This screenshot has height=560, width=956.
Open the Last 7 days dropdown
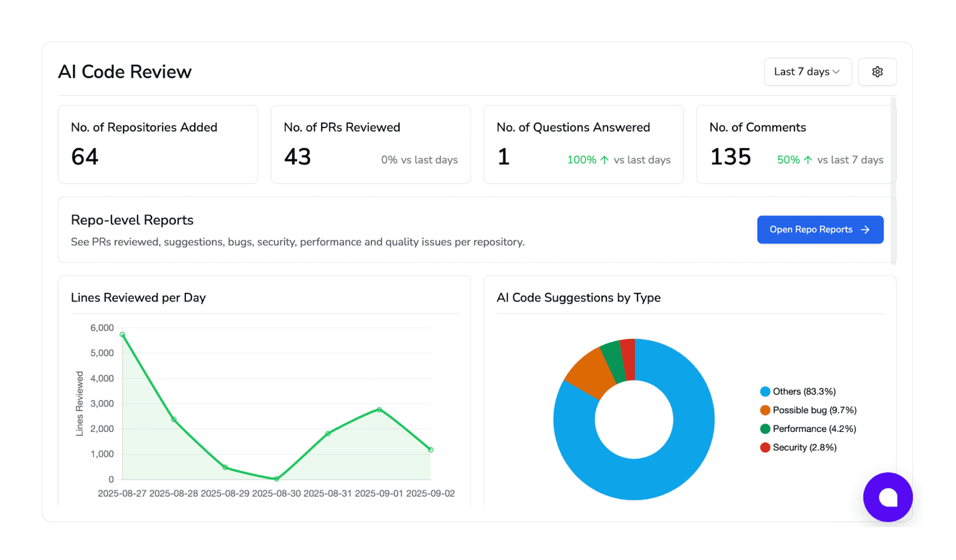click(808, 72)
